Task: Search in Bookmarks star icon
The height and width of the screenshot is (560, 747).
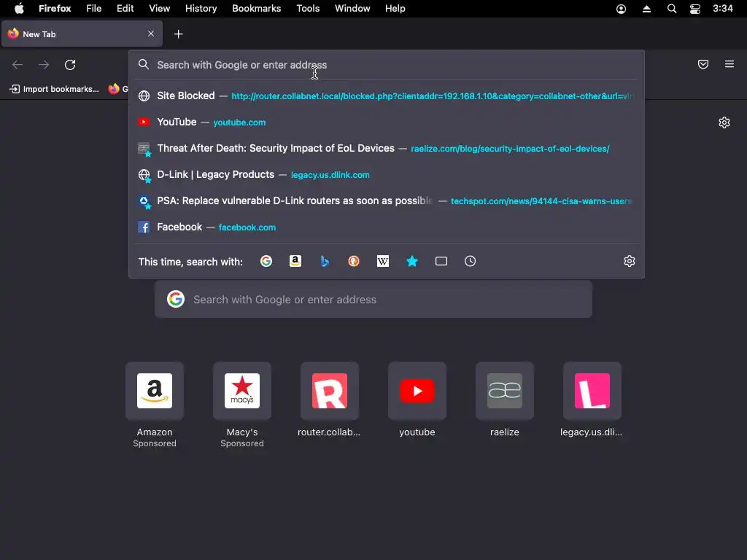Action: tap(412, 261)
